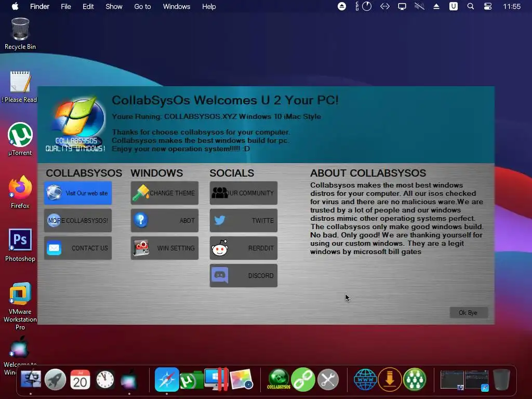The height and width of the screenshot is (399, 532).
Task: Open the Finder menu
Action: [39, 6]
